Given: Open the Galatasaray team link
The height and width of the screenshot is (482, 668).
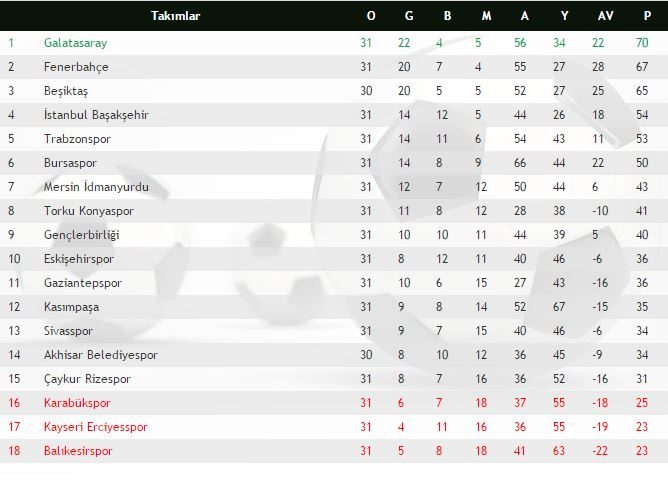Looking at the screenshot, I should click(75, 43).
